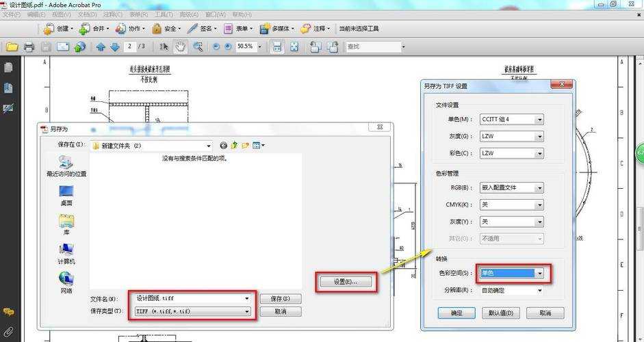Open the 帮助(H) menu
Image resolution: width=644 pixels, height=342 pixels.
(242, 14)
